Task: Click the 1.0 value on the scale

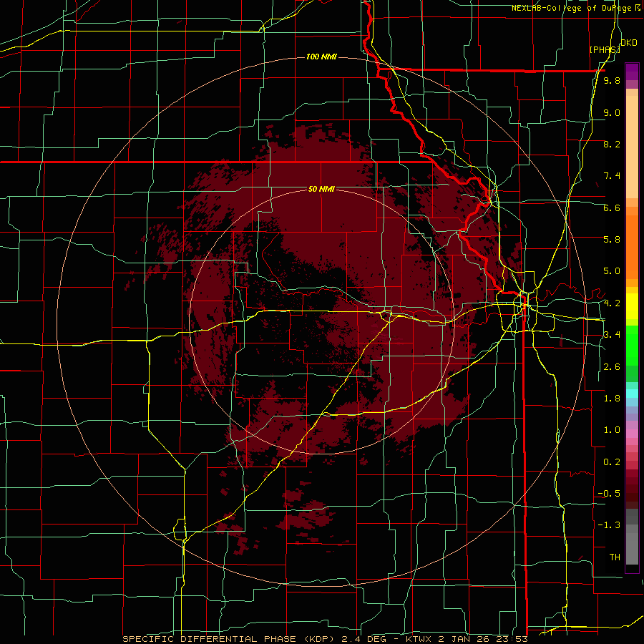Action: (x=612, y=430)
